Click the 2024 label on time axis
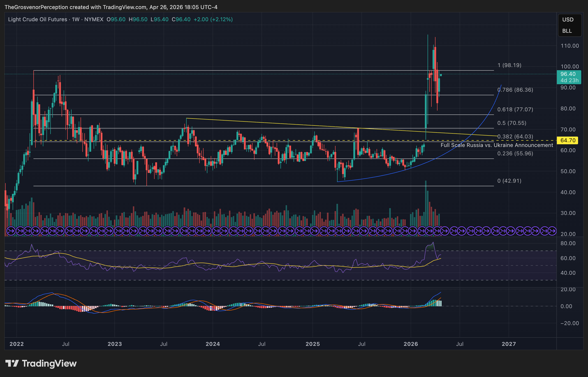The height and width of the screenshot is (377, 588). [213, 344]
